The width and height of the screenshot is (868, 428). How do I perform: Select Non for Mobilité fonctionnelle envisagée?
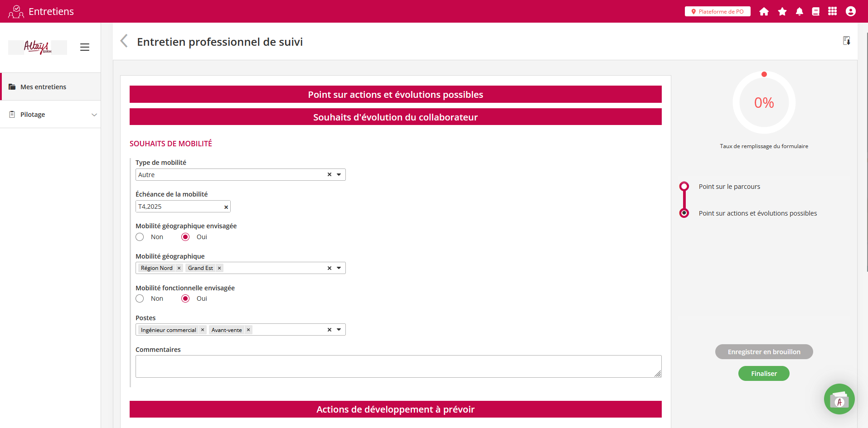(140, 298)
